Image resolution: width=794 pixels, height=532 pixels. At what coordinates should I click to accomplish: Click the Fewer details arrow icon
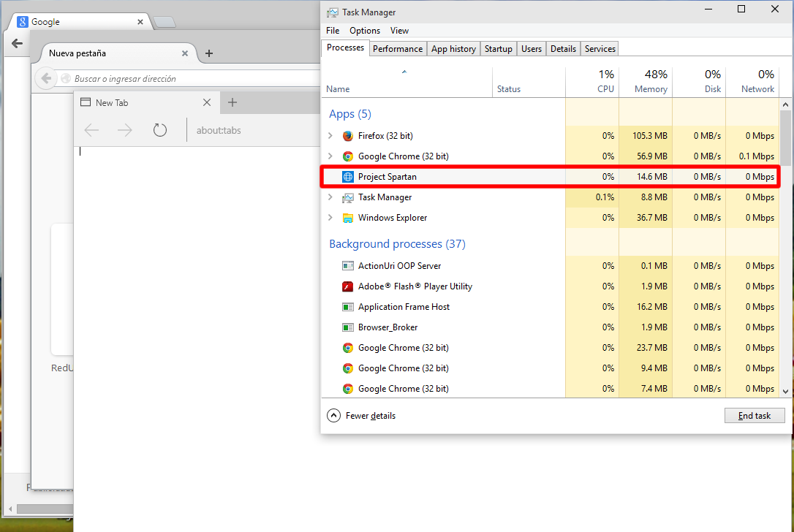pos(333,416)
